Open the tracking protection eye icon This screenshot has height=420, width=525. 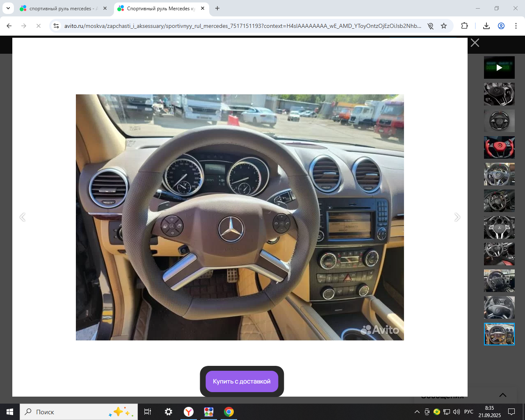click(x=430, y=26)
